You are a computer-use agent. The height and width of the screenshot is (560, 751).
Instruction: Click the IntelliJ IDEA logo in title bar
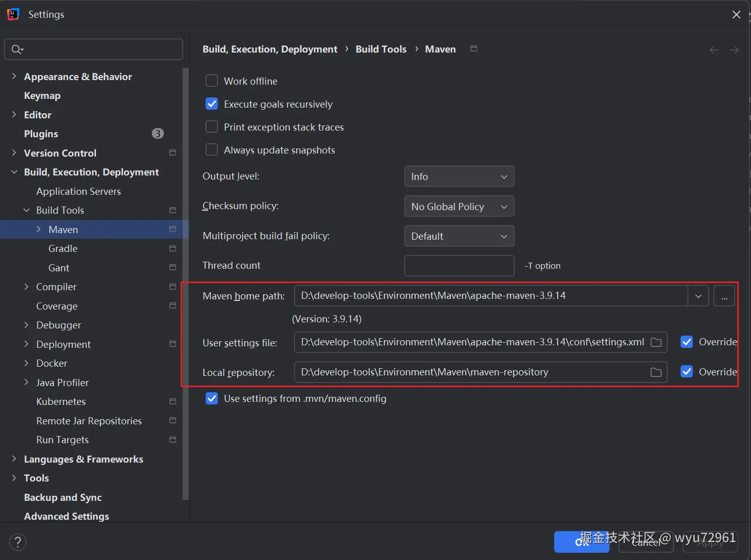(x=13, y=14)
